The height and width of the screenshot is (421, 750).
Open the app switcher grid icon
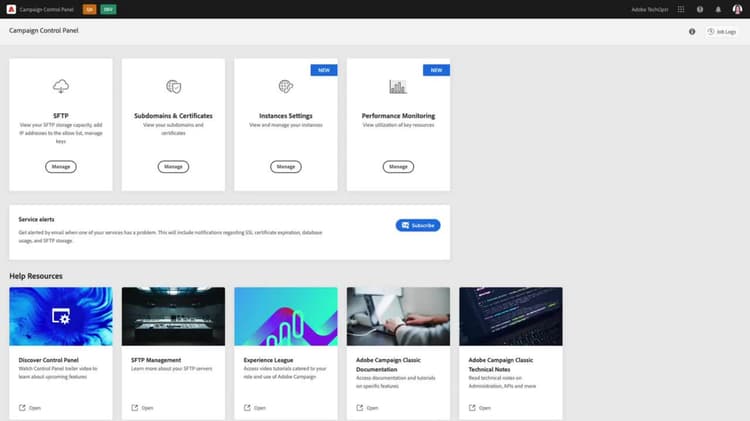point(681,9)
